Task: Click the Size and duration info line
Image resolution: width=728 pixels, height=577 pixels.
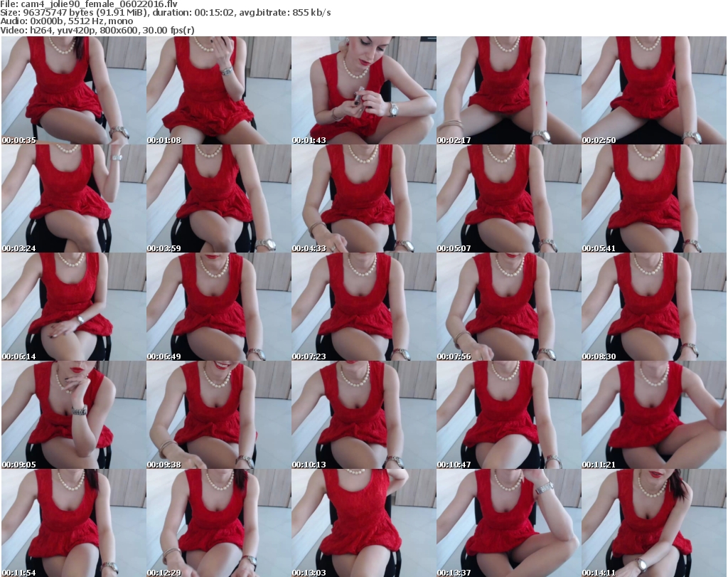Action: tap(165, 13)
